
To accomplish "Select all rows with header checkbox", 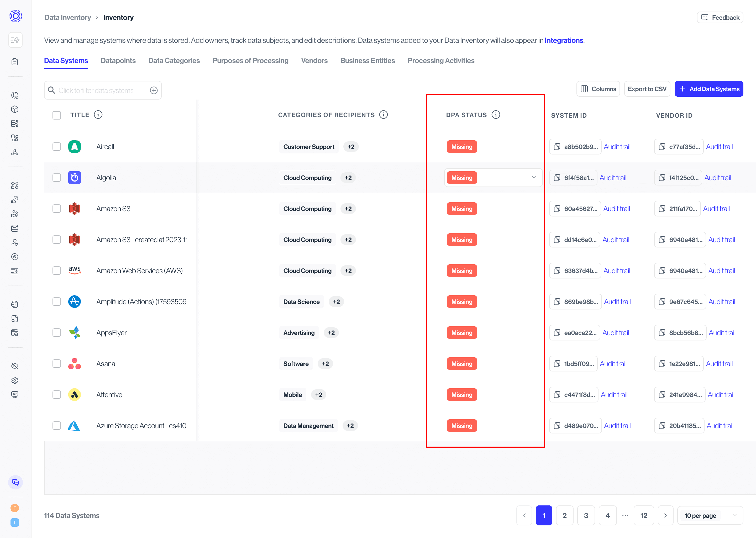I will pos(57,115).
